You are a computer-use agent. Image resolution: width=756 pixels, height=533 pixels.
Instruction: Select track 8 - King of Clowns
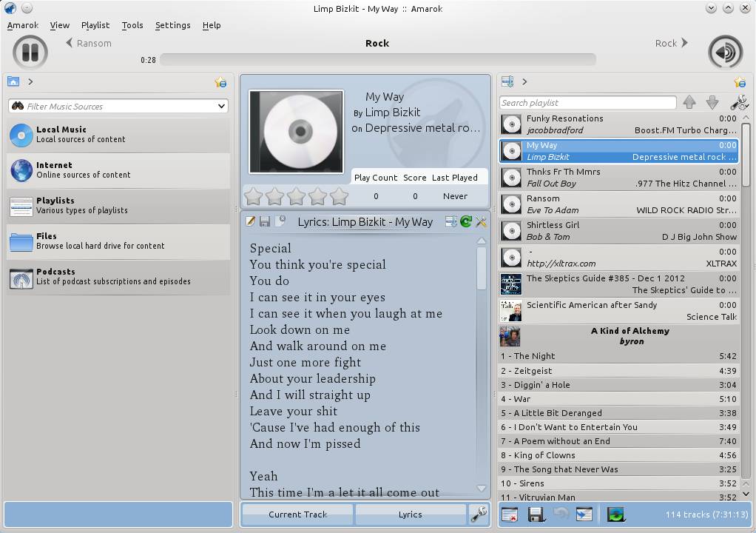(x=618, y=455)
